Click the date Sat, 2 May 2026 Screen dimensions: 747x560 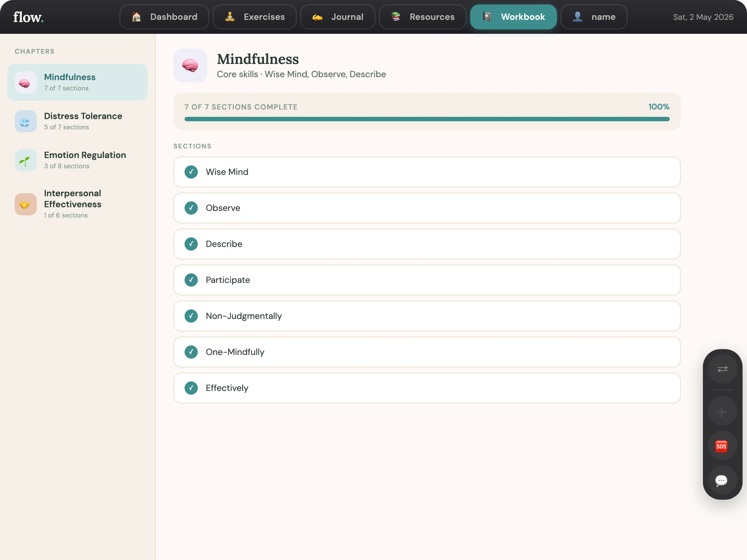(703, 17)
